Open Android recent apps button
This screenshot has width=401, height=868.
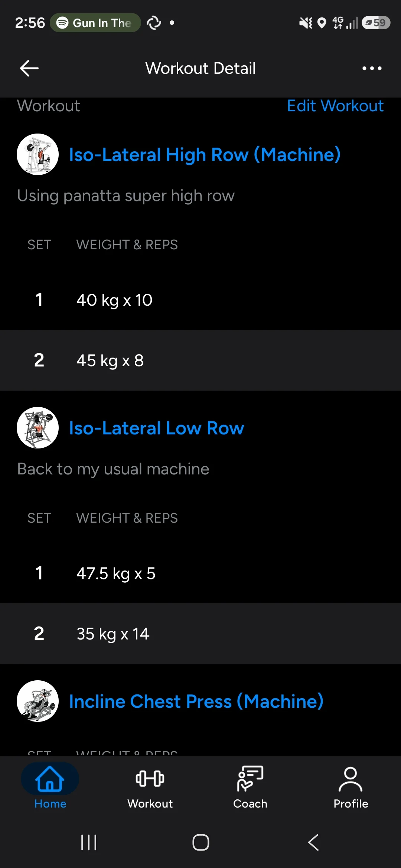coord(89,842)
